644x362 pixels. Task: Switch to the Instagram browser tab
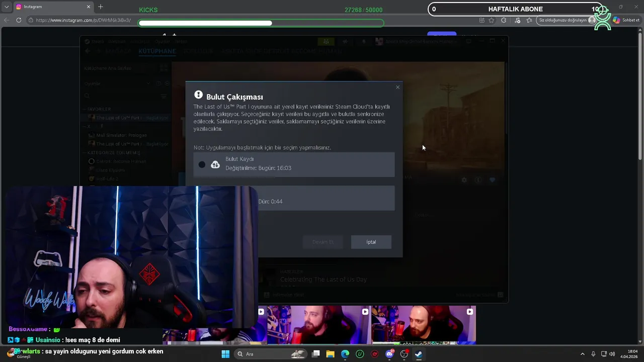pyautogui.click(x=53, y=7)
